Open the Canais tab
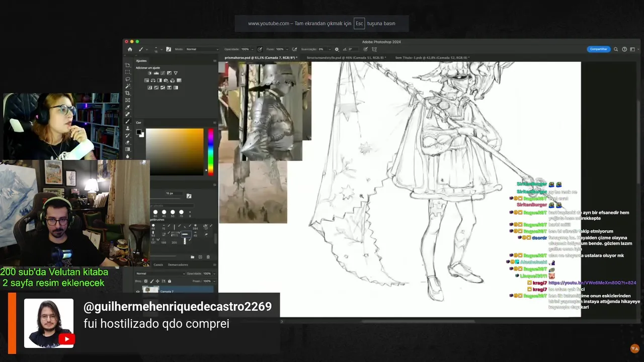The image size is (644, 362). click(158, 265)
